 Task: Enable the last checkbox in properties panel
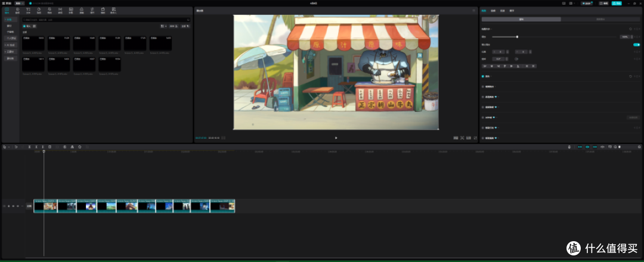(x=483, y=138)
